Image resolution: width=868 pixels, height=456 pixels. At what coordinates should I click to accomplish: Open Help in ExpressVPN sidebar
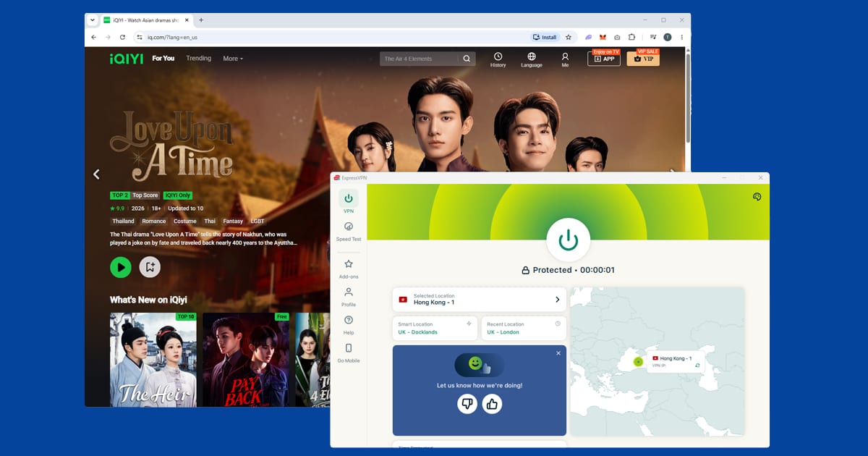point(349,325)
